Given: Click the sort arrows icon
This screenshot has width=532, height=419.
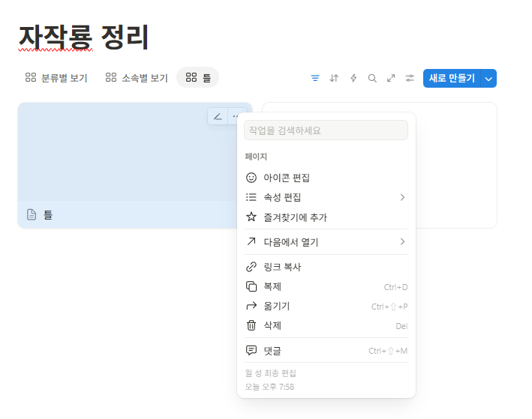Looking at the screenshot, I should point(334,78).
